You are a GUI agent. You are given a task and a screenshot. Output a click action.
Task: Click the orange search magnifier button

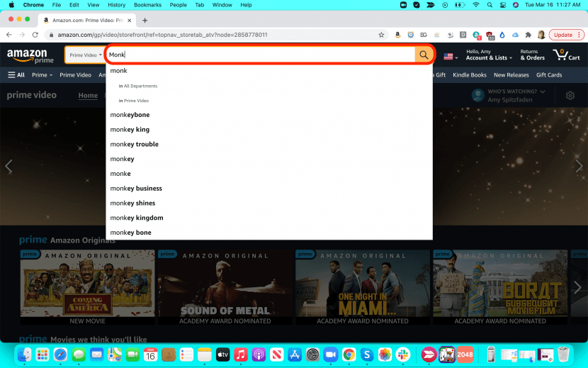(x=424, y=55)
